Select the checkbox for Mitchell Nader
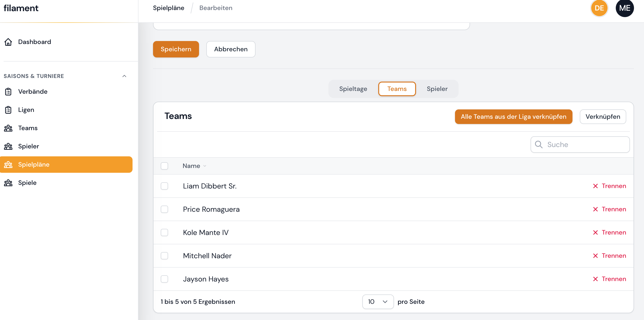The width and height of the screenshot is (644, 320). 164,256
